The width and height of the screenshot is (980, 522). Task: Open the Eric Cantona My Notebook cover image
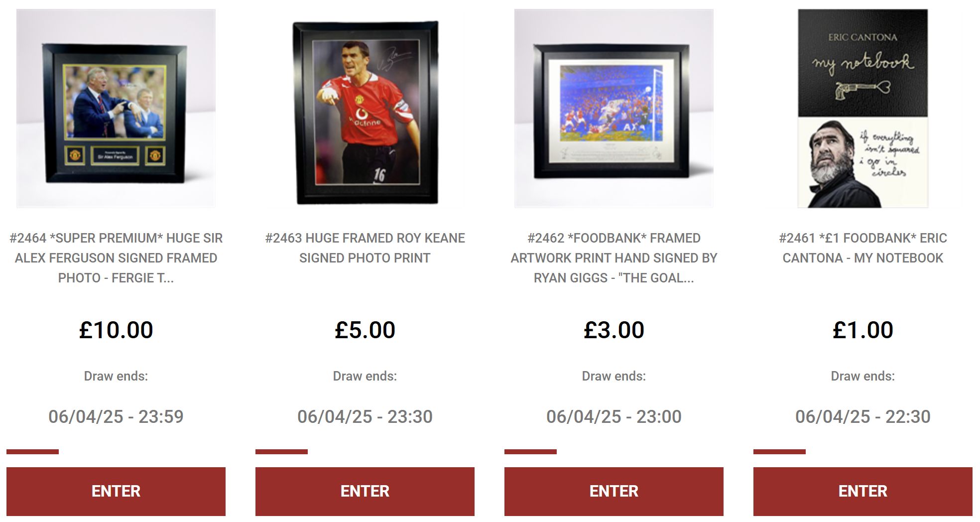863,108
